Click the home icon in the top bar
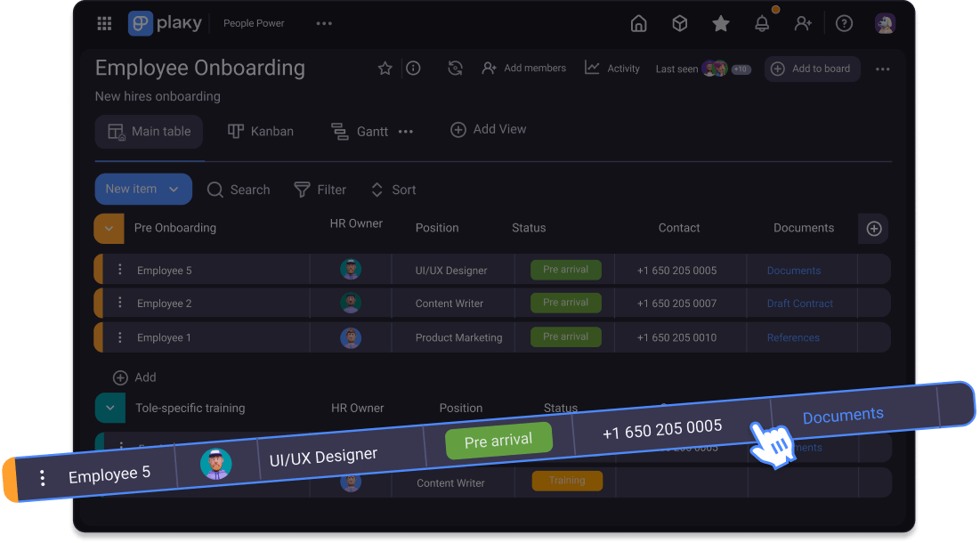The width and height of the screenshot is (980, 543). point(638,23)
